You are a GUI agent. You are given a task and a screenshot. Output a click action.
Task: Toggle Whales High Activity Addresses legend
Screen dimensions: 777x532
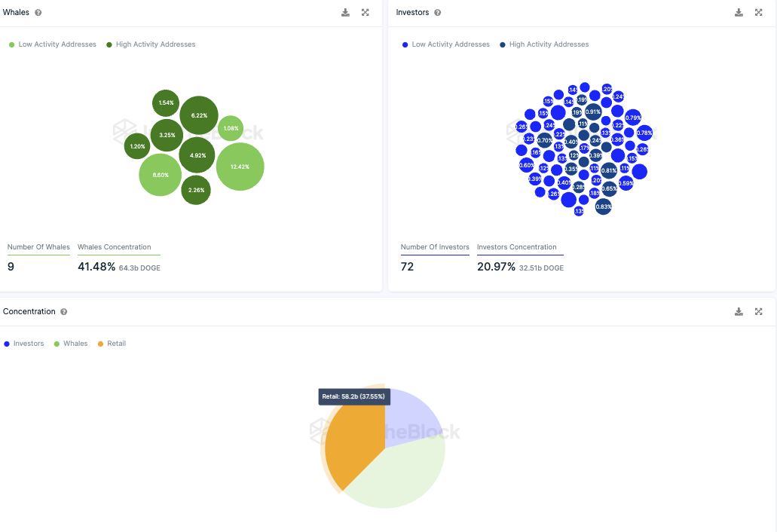151,44
